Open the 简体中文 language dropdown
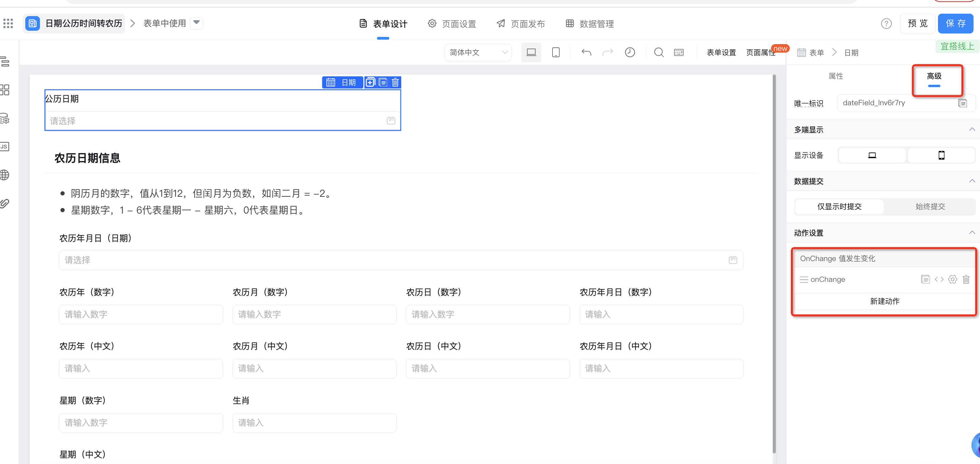This screenshot has width=980, height=464. (478, 53)
